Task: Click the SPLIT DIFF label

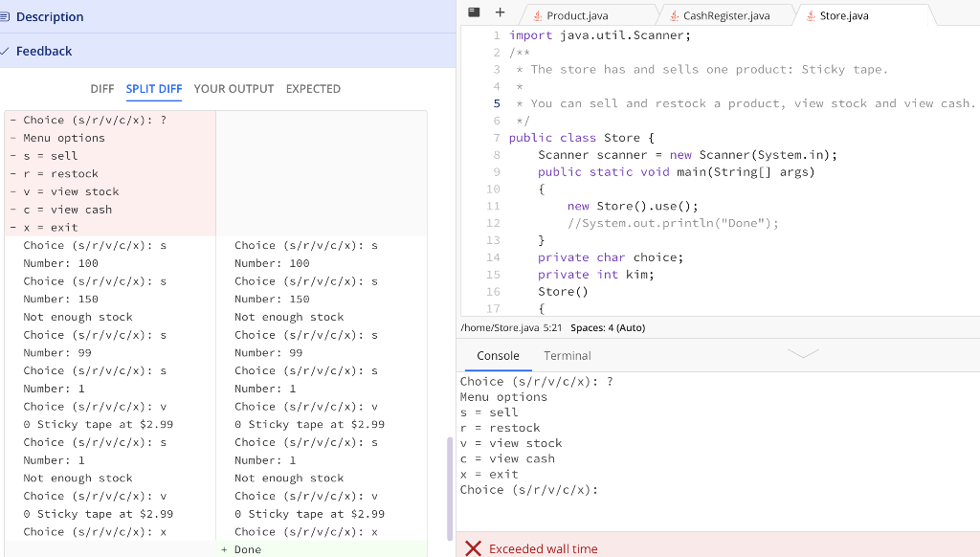Action: tap(154, 88)
